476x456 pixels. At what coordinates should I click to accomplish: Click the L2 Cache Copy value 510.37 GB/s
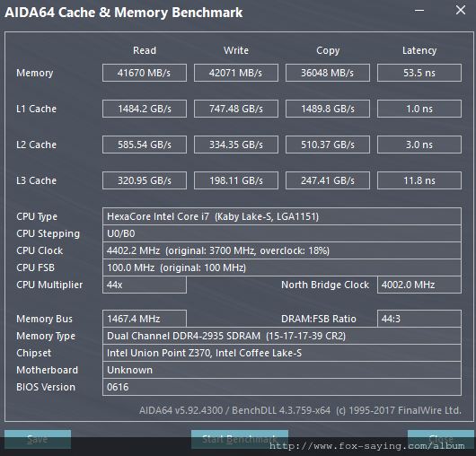[x=328, y=145]
